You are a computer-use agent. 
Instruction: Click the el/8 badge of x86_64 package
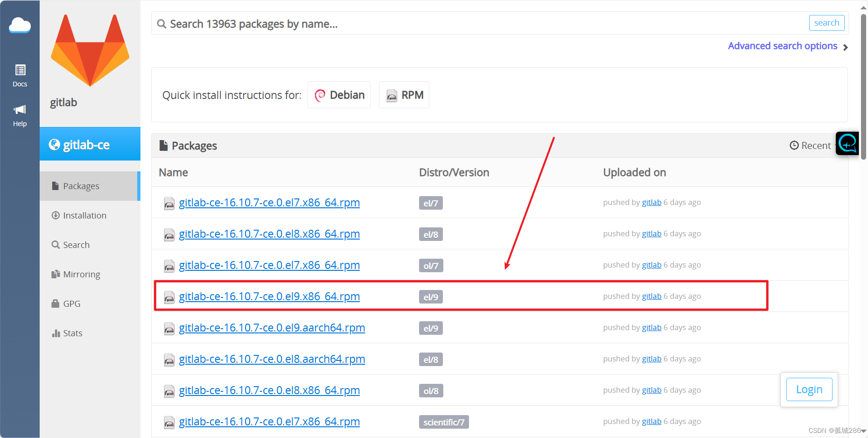[x=431, y=234]
